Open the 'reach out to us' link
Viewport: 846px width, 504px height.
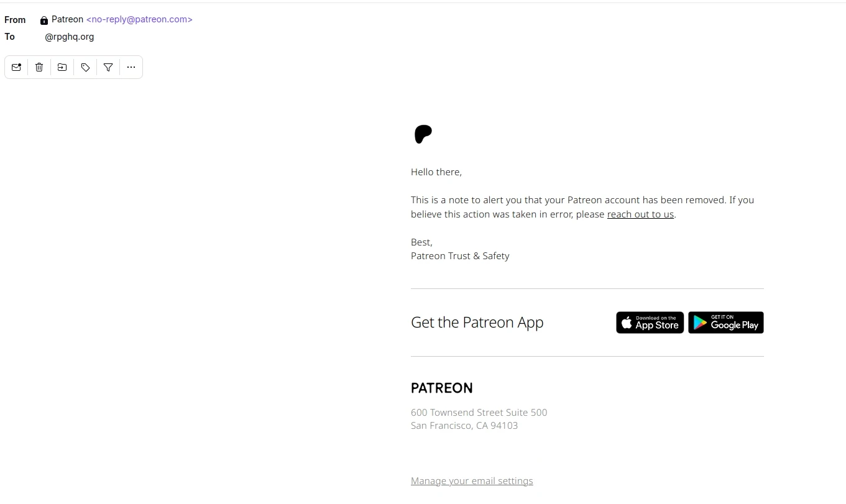coord(640,214)
